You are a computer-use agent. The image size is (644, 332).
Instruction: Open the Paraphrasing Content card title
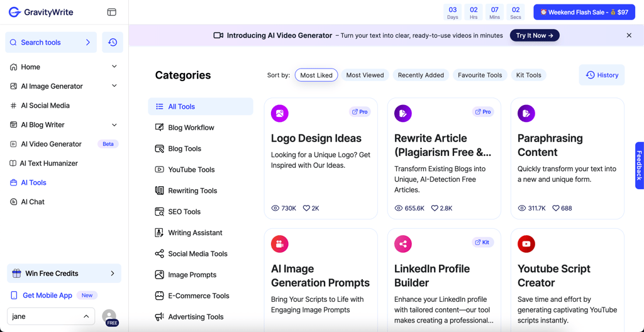click(x=550, y=145)
